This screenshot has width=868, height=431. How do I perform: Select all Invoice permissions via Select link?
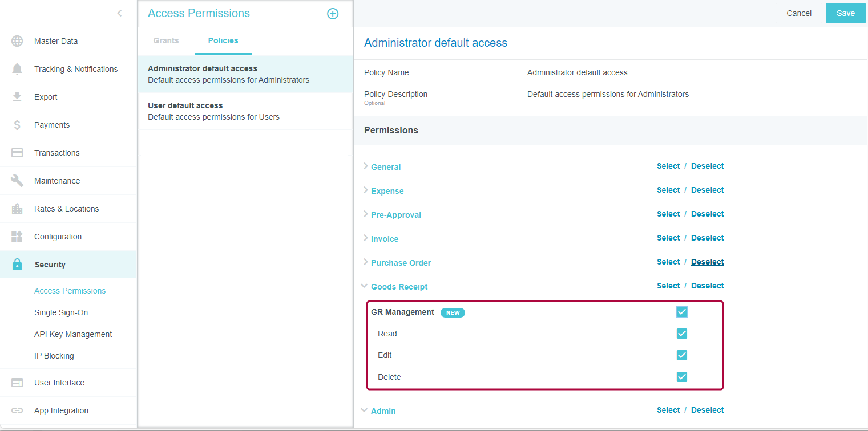click(x=668, y=238)
